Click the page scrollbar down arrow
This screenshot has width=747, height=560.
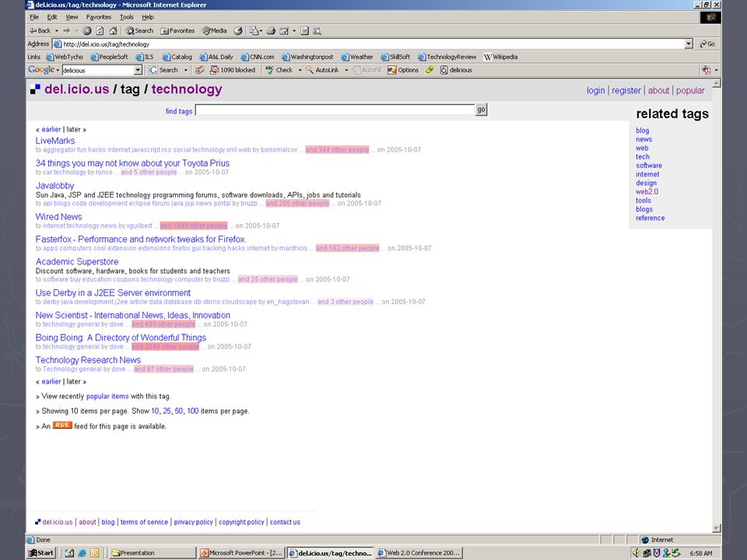[x=716, y=527]
